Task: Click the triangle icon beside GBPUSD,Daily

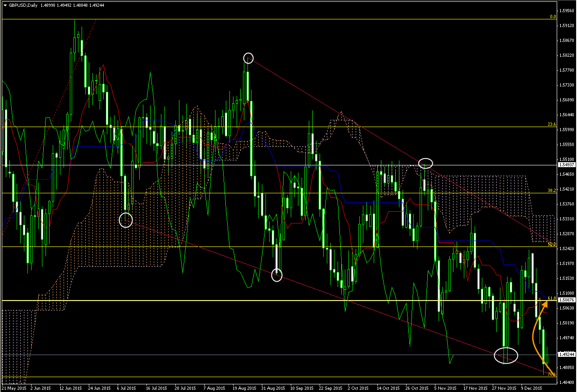Action: tap(5, 5)
